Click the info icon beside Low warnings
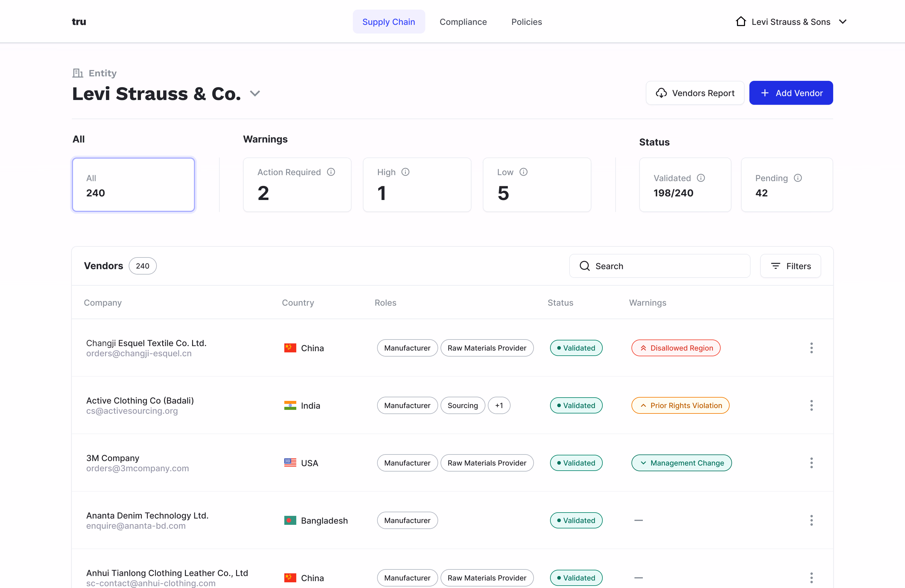 [524, 172]
